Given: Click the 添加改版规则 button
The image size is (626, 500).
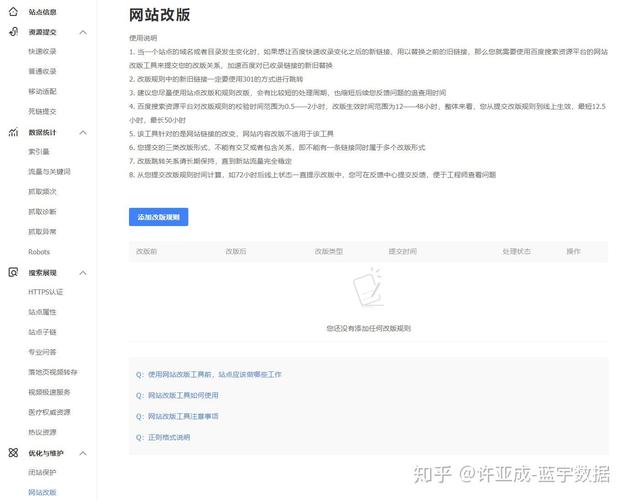Looking at the screenshot, I should 158,217.
